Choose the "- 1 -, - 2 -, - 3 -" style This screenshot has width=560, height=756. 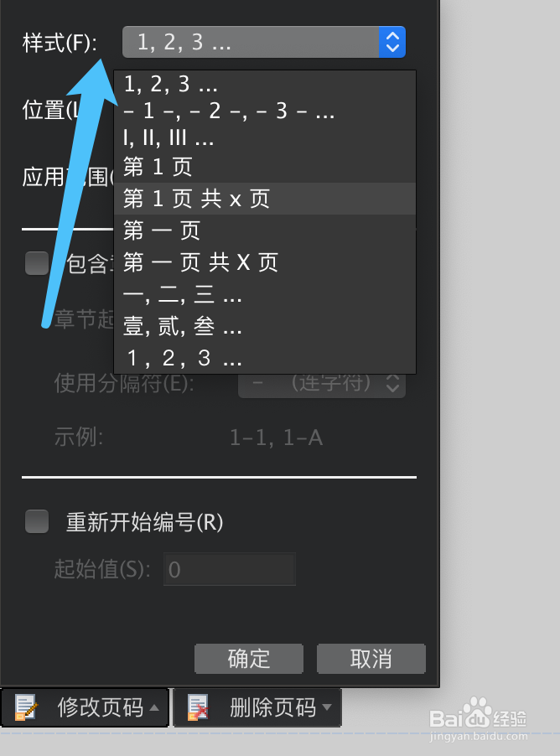265,111
